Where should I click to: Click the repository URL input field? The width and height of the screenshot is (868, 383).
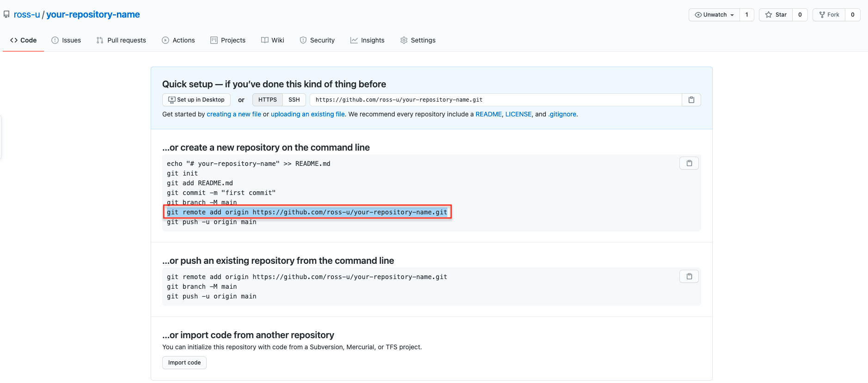(496, 100)
